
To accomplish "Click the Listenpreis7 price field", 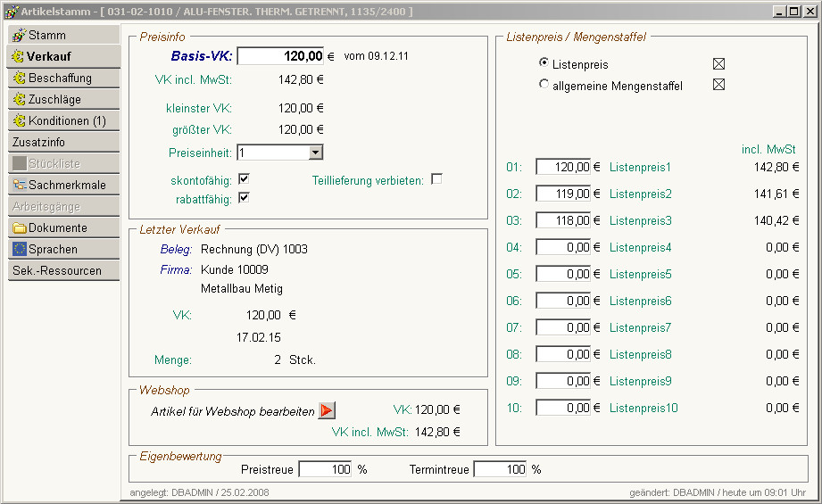I will (563, 327).
